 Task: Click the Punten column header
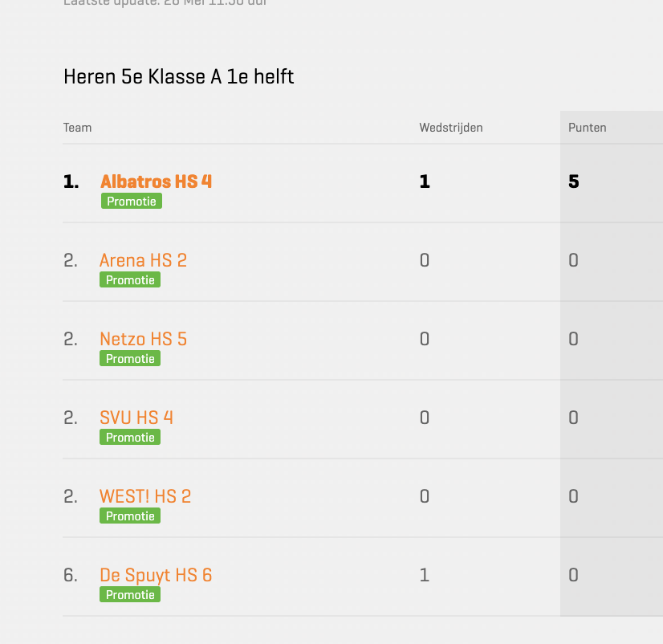587,128
